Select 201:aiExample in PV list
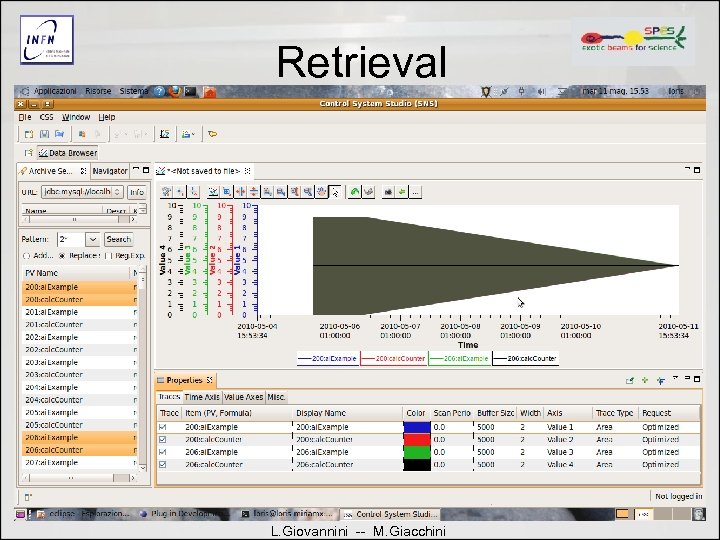The image size is (720, 540). tap(79, 312)
